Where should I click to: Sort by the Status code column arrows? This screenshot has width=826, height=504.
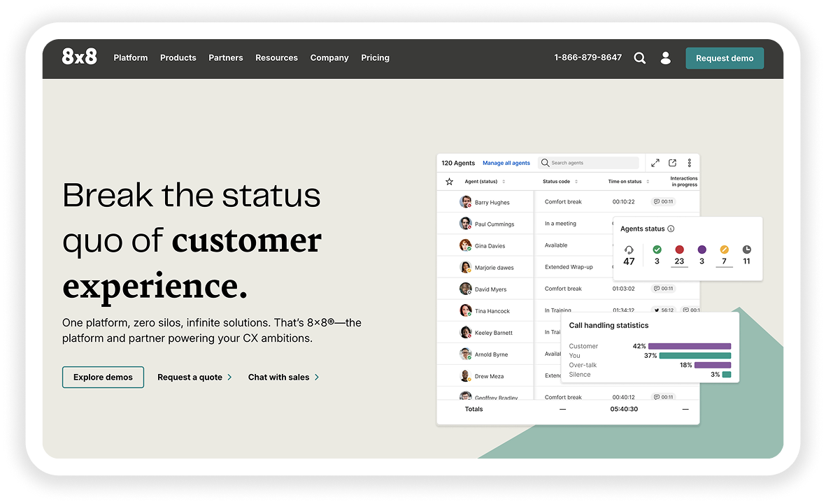point(576,182)
